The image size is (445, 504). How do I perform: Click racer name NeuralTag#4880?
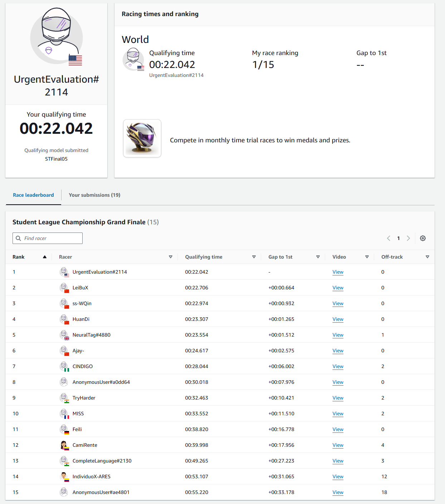tap(91, 335)
